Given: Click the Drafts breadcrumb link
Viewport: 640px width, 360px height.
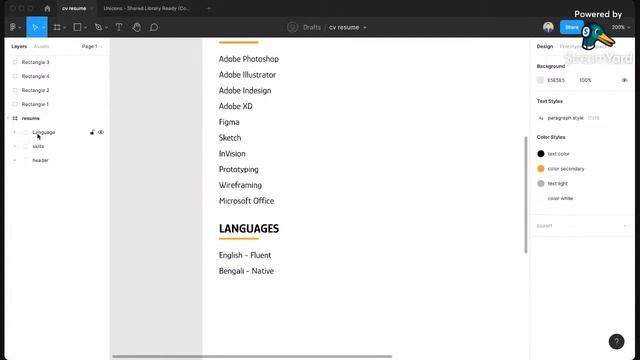Looking at the screenshot, I should point(311,27).
